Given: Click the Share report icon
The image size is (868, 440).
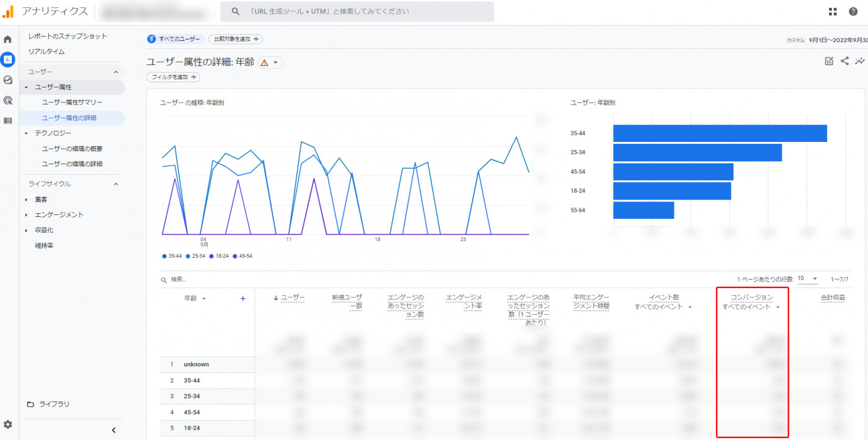Looking at the screenshot, I should pos(844,61).
